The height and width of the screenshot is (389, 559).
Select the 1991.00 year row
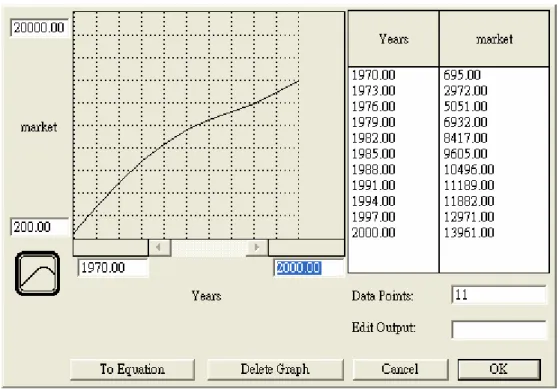373,185
